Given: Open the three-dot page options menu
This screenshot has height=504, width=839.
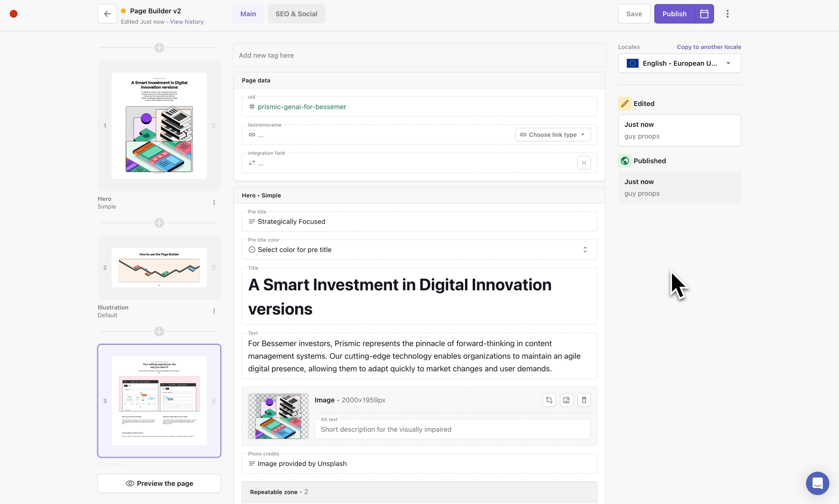Looking at the screenshot, I should [x=728, y=14].
